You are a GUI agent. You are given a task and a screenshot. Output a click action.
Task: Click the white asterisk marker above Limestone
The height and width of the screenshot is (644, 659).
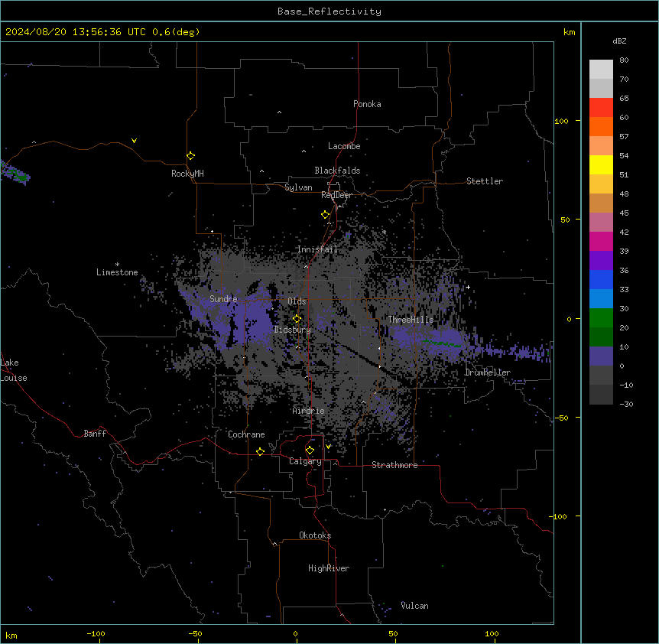[x=117, y=264]
